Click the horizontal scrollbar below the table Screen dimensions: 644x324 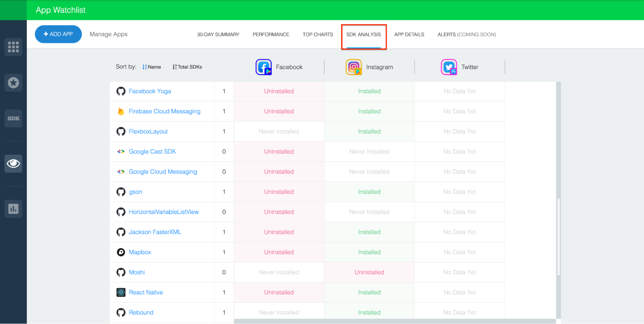(395, 321)
